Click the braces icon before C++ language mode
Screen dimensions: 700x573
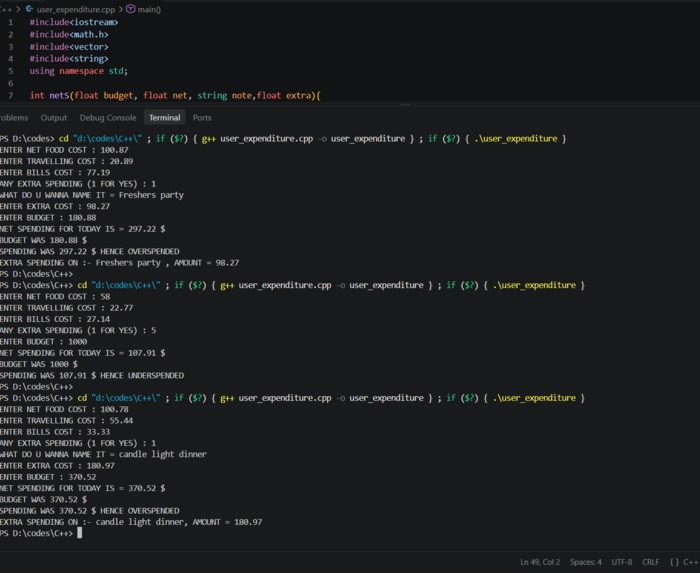point(674,562)
